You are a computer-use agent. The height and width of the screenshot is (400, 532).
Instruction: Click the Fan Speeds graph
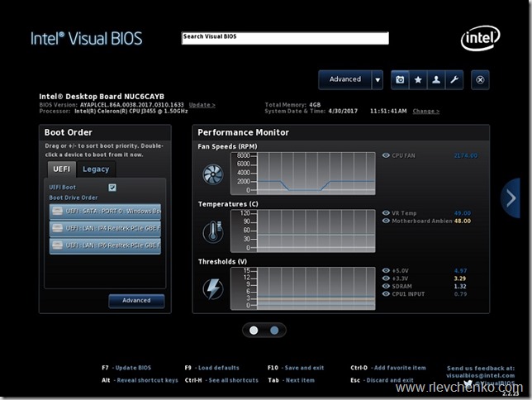(x=303, y=174)
